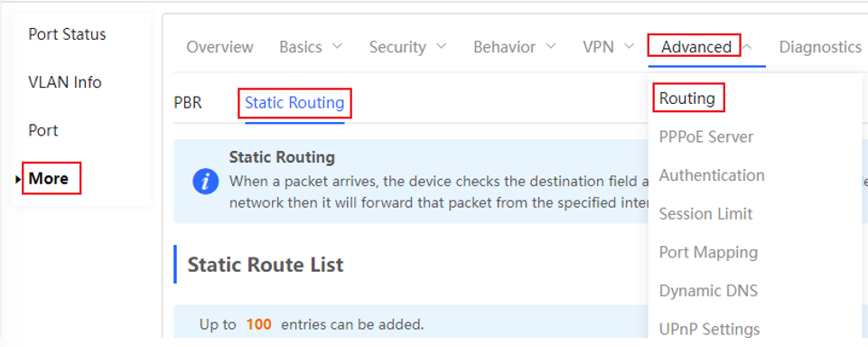Screen dimensions: 868x347
Task: Open Authentication from the Advanced list
Action: click(x=712, y=175)
